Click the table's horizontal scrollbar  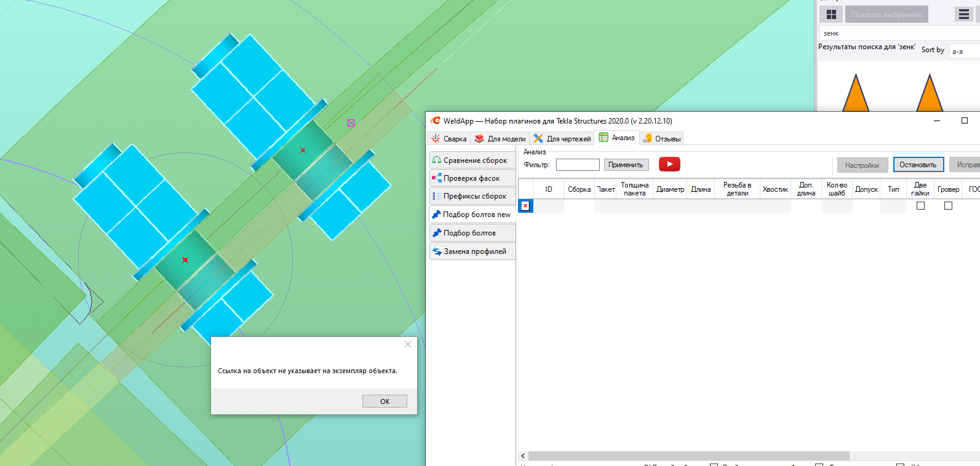click(688, 456)
